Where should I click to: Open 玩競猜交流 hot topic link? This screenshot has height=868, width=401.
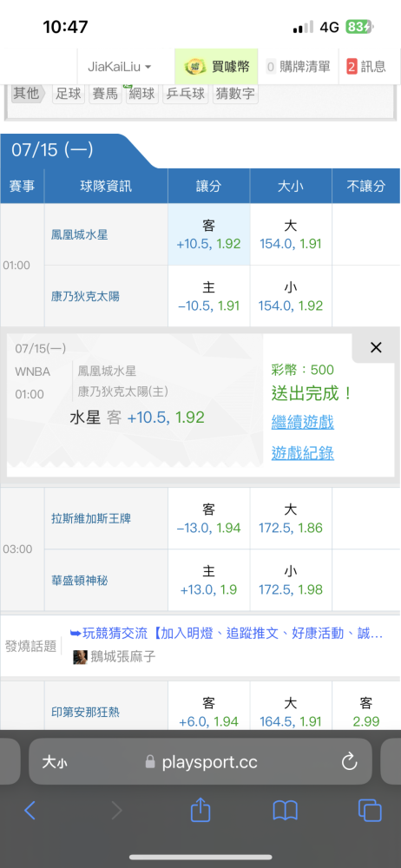(x=227, y=633)
